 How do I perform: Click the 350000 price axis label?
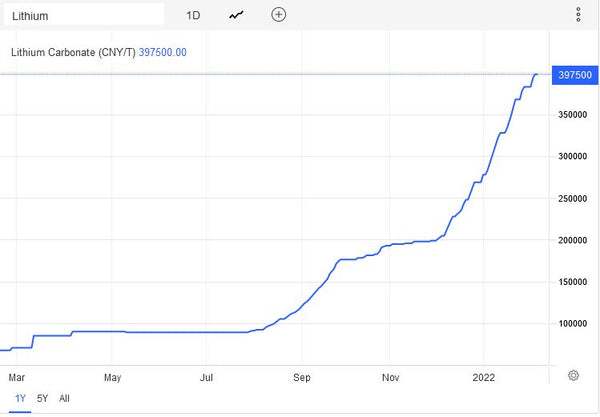tap(572, 115)
